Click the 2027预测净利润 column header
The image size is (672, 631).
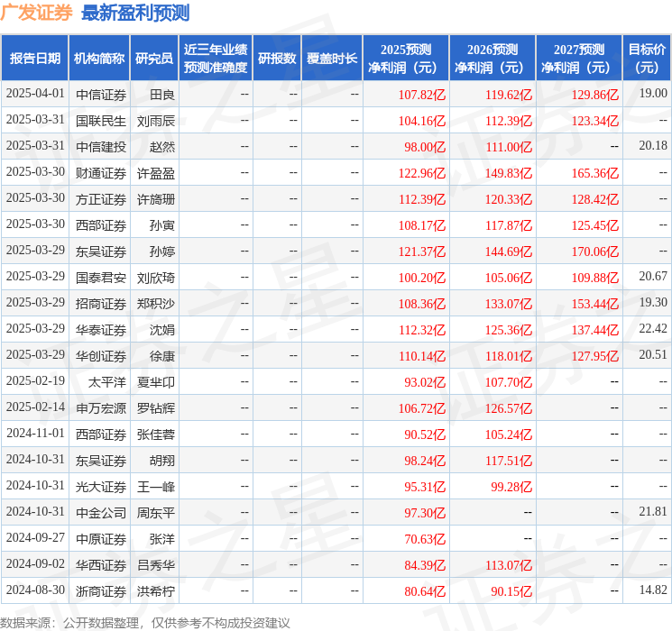coord(579,59)
